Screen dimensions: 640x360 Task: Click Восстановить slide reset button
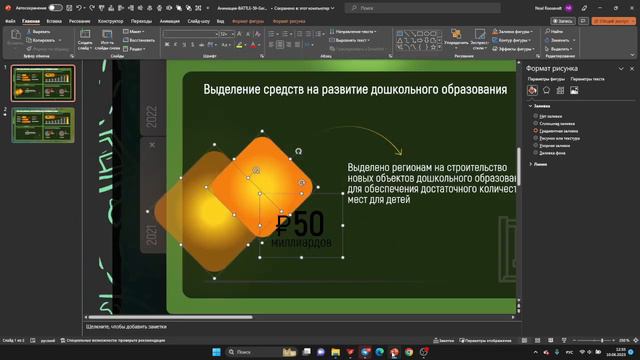point(139,40)
